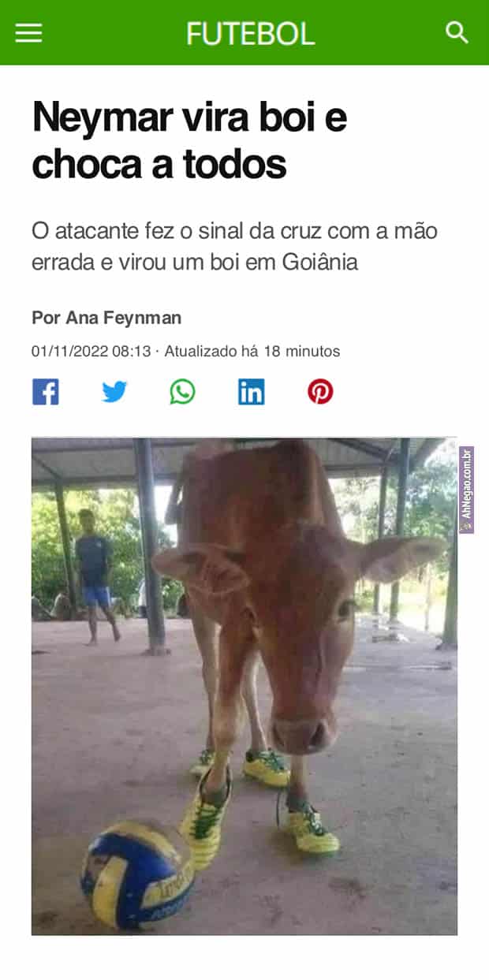This screenshot has width=489, height=980.
Task: Pin the article on Pinterest
Action: 320,392
